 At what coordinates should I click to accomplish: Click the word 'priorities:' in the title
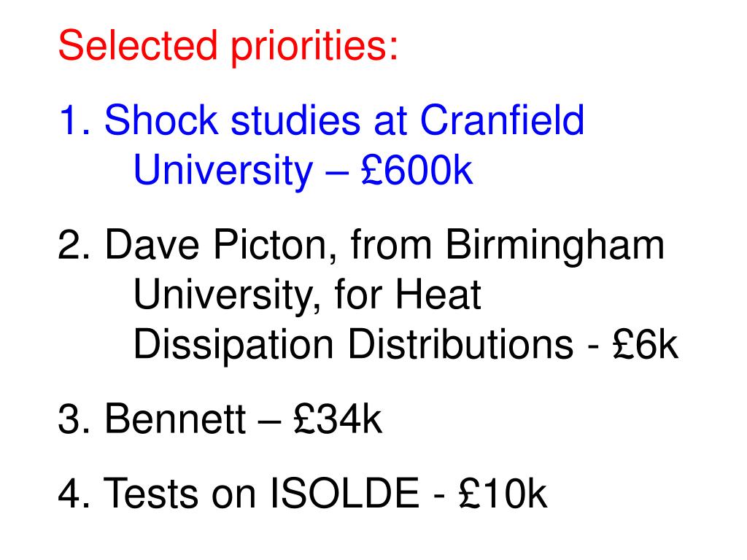(x=314, y=46)
